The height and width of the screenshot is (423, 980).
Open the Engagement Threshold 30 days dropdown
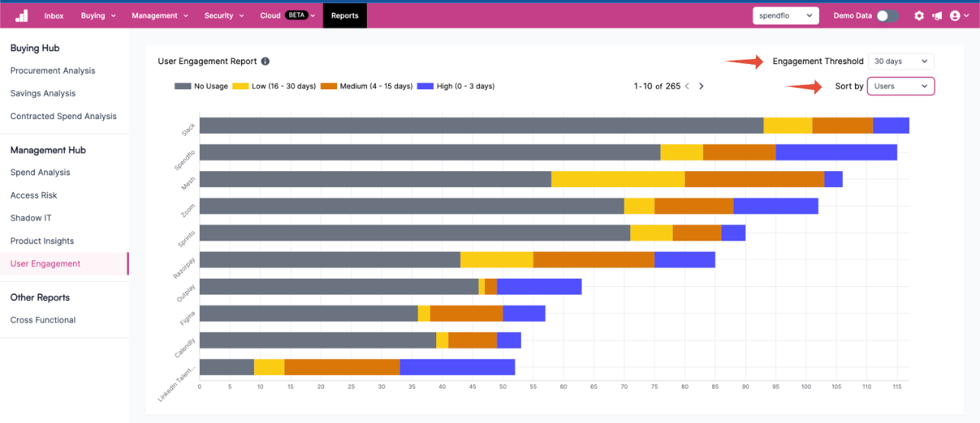coord(901,61)
